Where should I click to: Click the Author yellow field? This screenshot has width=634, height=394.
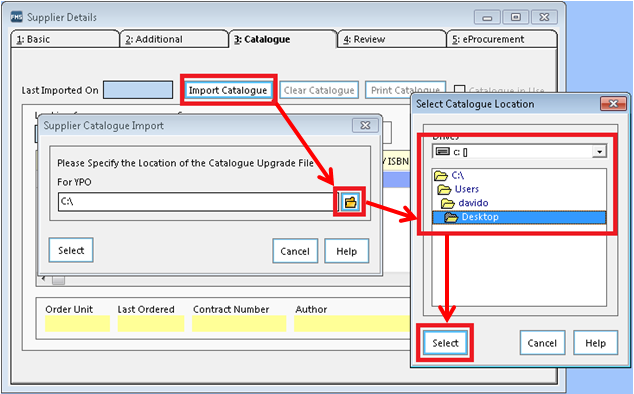point(352,324)
